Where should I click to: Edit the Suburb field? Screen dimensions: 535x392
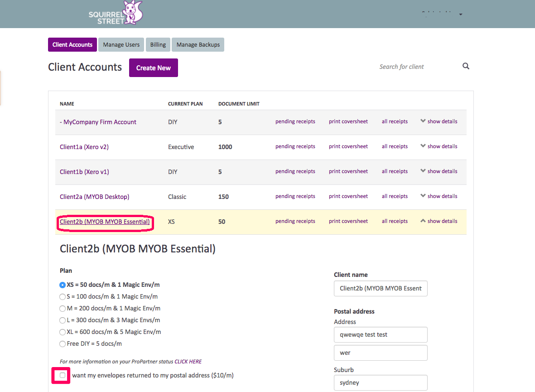tap(381, 382)
